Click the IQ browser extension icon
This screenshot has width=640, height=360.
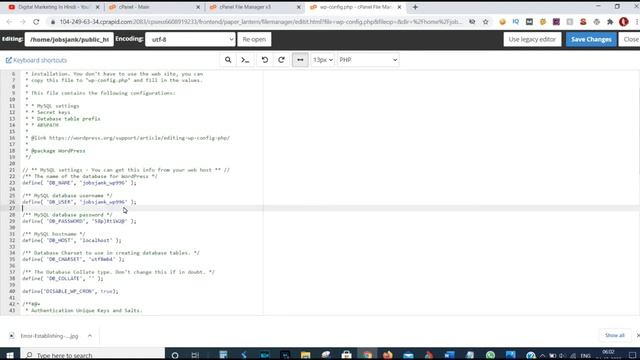point(516,22)
